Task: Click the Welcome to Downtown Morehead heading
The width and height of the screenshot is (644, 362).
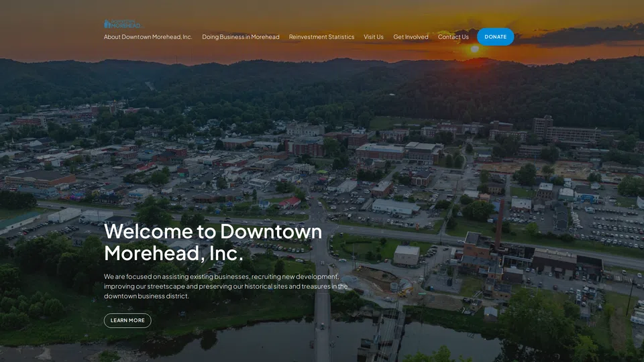Action: point(213,242)
